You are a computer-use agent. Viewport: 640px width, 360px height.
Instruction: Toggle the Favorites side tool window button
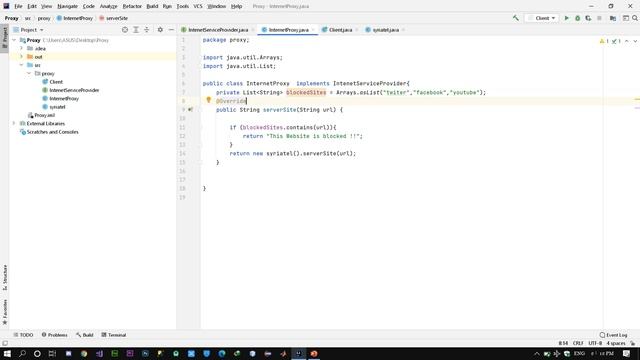4,312
